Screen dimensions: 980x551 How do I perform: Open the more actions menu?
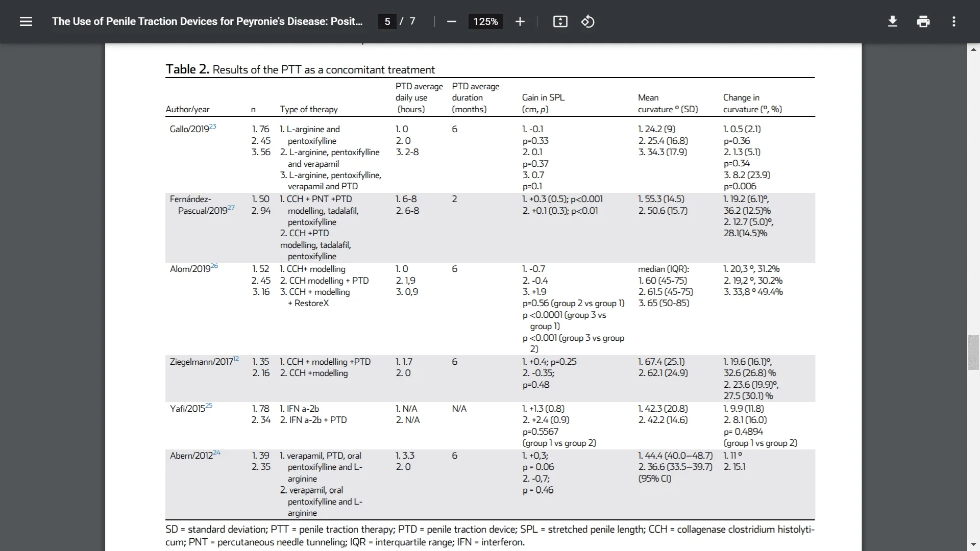(953, 21)
